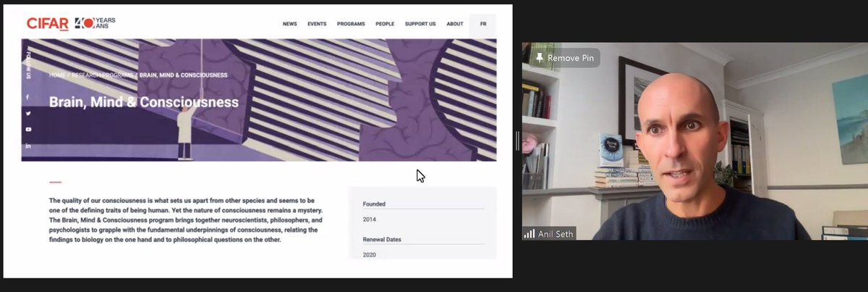Click the 2020 renewal date value
The width and height of the screenshot is (868, 292).
369,254
